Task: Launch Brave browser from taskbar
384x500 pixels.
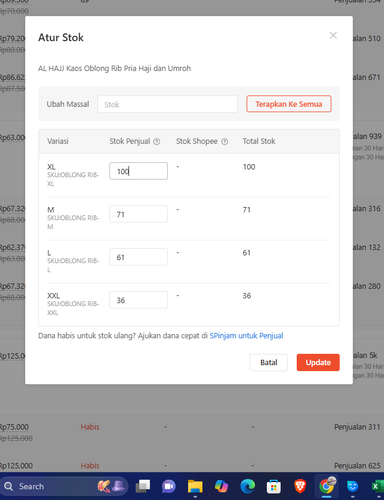Action: pos(300,486)
